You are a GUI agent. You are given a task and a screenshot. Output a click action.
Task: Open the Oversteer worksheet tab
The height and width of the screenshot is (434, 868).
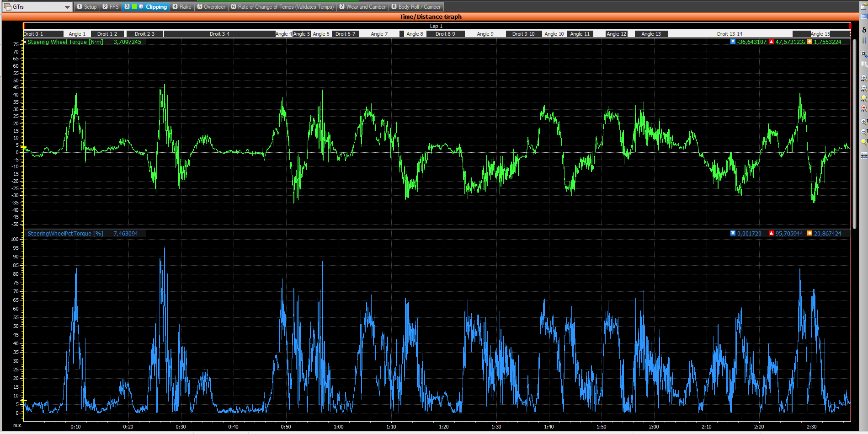click(211, 7)
